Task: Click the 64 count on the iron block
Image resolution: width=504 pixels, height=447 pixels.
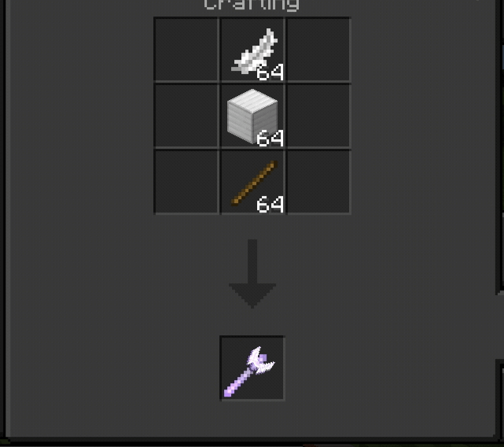Action: [x=270, y=139]
